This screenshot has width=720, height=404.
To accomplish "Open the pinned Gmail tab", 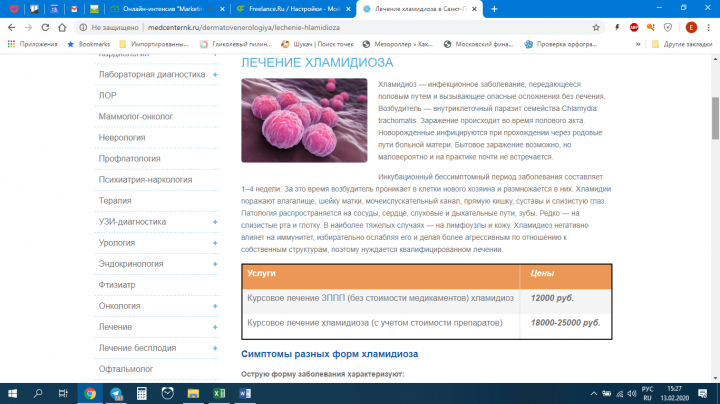I will 74,9.
